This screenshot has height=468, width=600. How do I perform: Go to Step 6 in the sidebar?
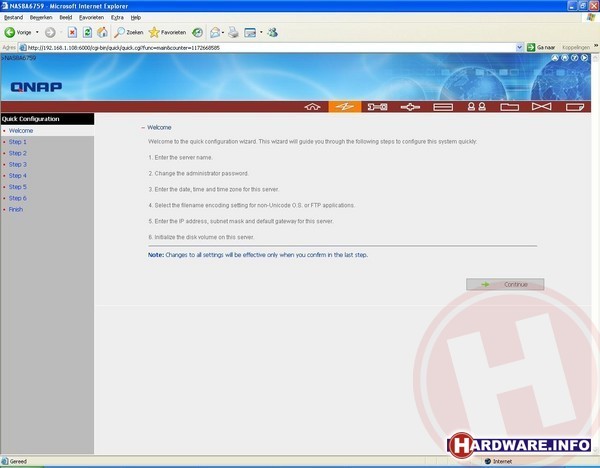pos(18,198)
